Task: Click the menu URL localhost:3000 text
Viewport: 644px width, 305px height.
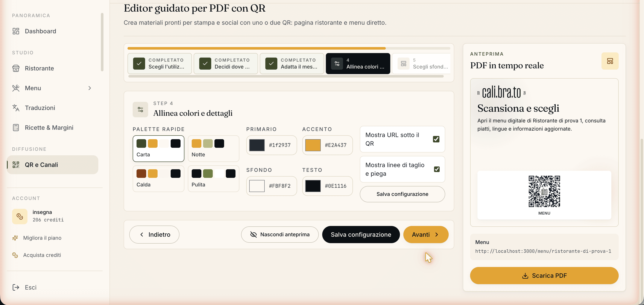Action: pos(543,251)
